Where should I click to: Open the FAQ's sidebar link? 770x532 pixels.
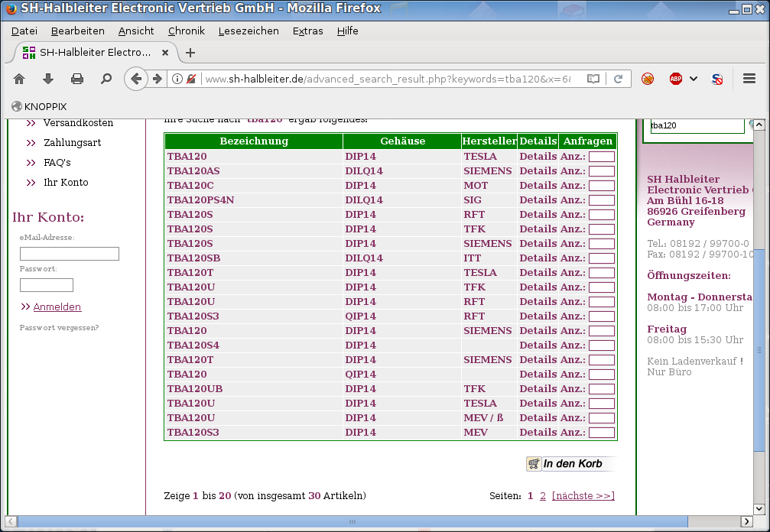[57, 163]
